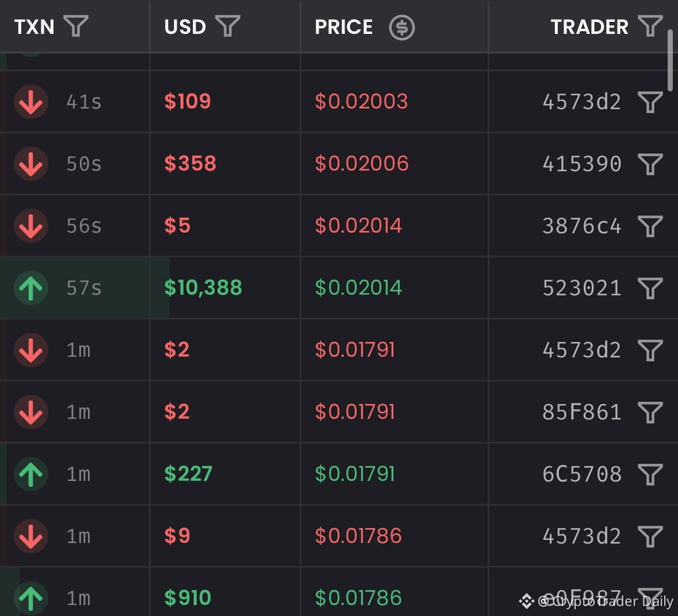Select the $0.02006 price cell
Screen dimensions: 678x616
tap(362, 164)
